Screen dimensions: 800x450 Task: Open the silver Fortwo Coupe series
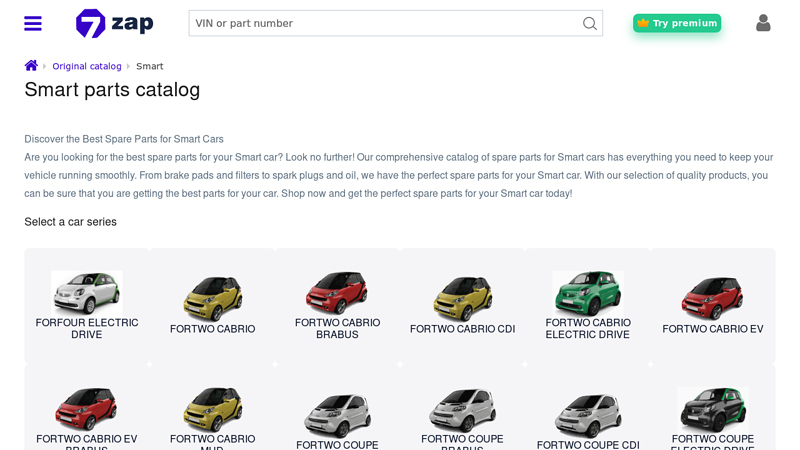(x=337, y=420)
